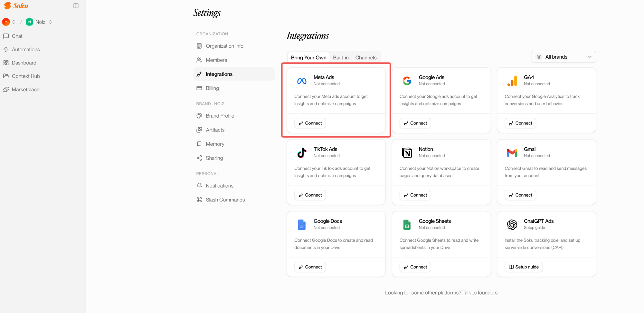Open Notifications settings page
The width and height of the screenshot is (644, 313).
pyautogui.click(x=234, y=186)
